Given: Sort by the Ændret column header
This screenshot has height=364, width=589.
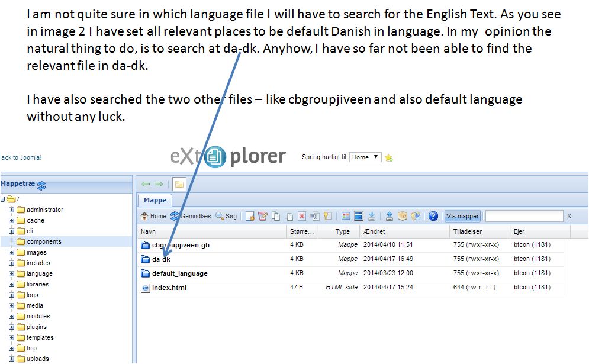Looking at the screenshot, I should tap(404, 231).
